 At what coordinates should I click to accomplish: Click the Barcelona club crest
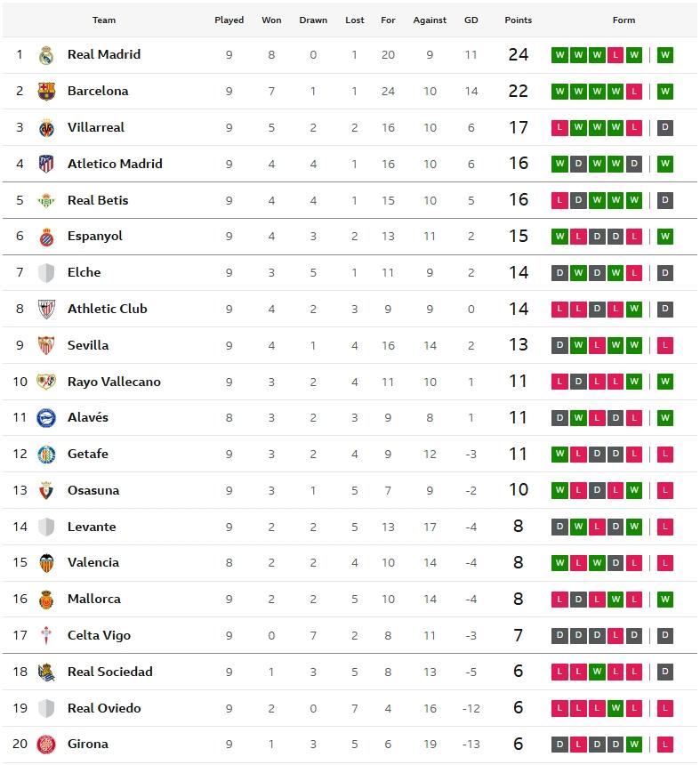point(46,92)
